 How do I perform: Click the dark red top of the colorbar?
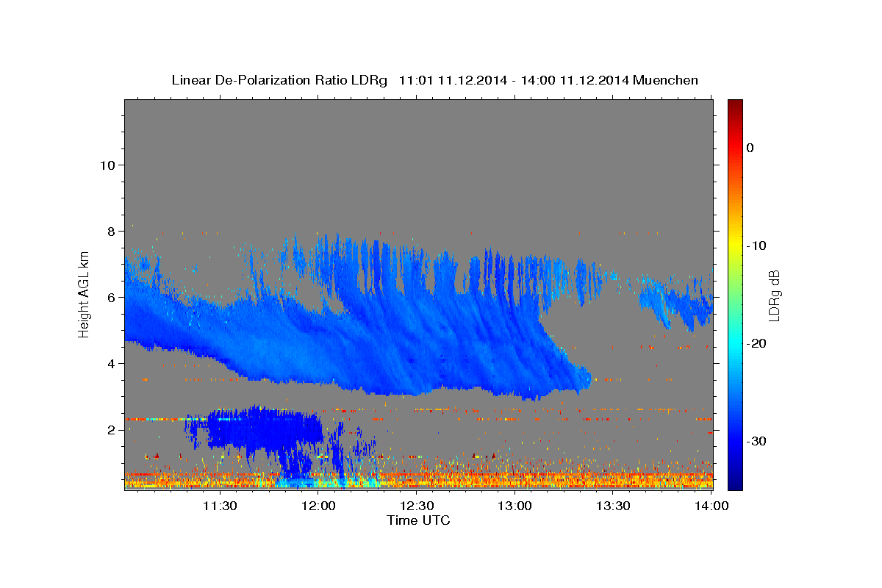pos(735,105)
